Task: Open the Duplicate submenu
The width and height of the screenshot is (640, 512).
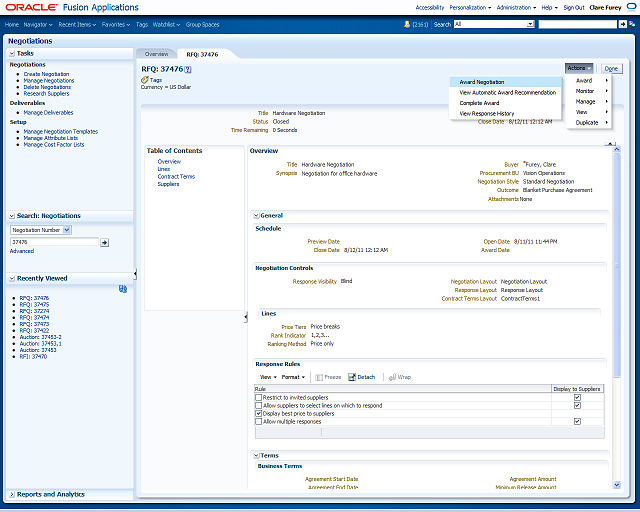Action: tap(589, 122)
